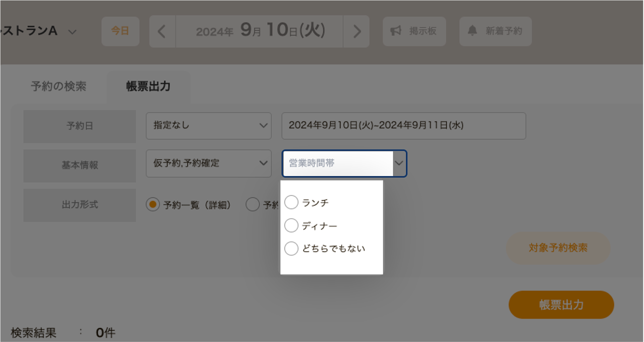This screenshot has height=342, width=644.
Task: Switch to the 予約の検索 tab
Action: click(58, 86)
